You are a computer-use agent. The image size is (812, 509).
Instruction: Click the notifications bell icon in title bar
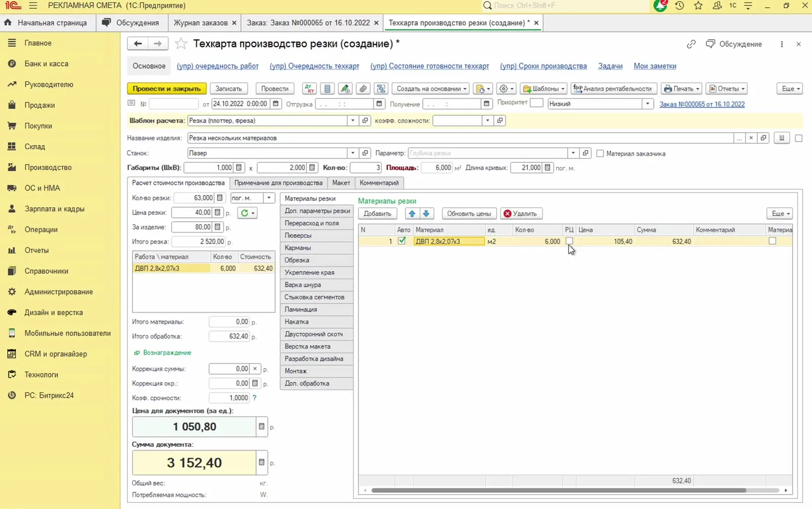pos(660,6)
